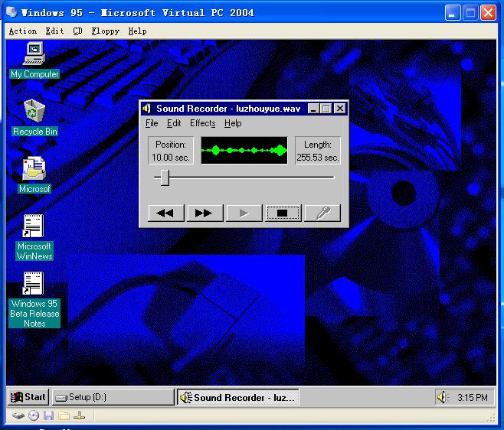
Task: Open the Sound Recorder Edit menu
Action: pyautogui.click(x=174, y=123)
